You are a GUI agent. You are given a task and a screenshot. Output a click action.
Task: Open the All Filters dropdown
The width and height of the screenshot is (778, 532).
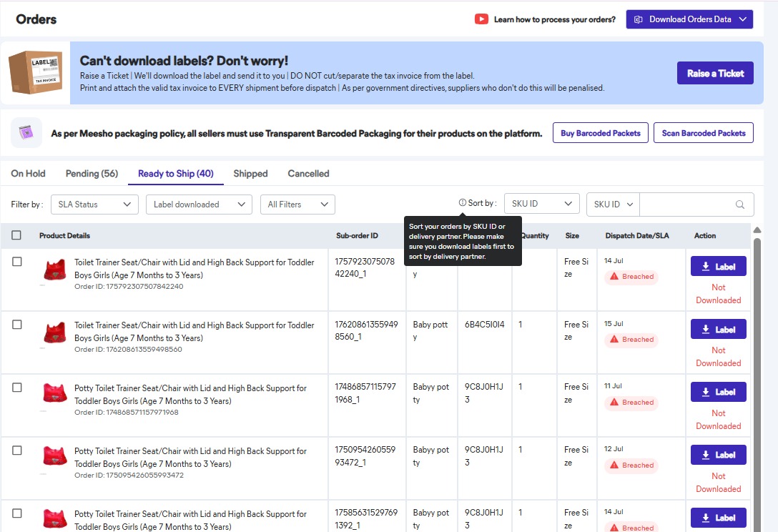297,205
